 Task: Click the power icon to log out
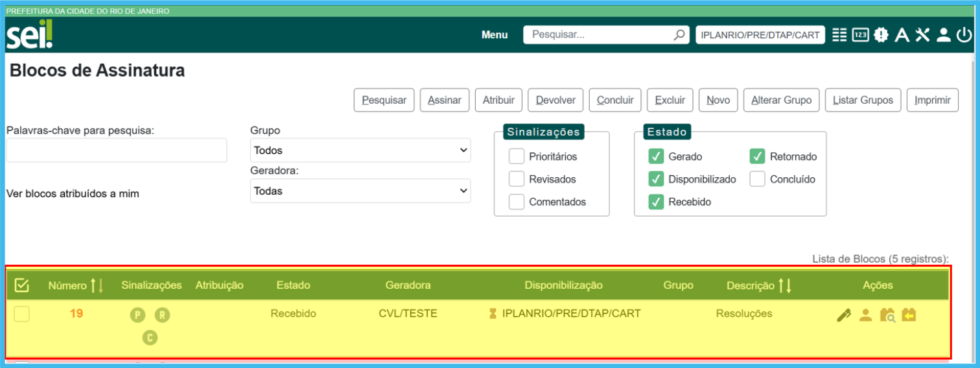pyautogui.click(x=964, y=35)
